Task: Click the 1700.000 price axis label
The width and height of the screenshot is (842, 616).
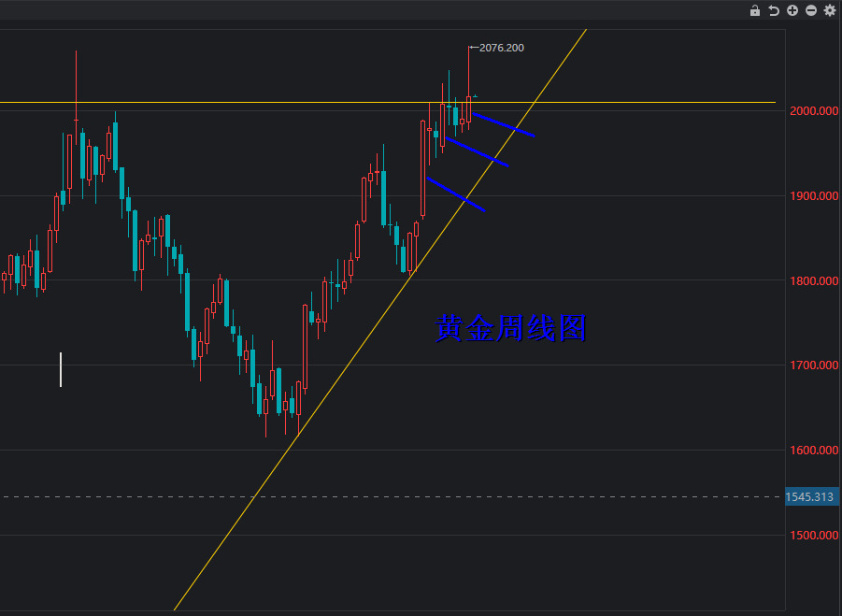Action: click(x=814, y=365)
